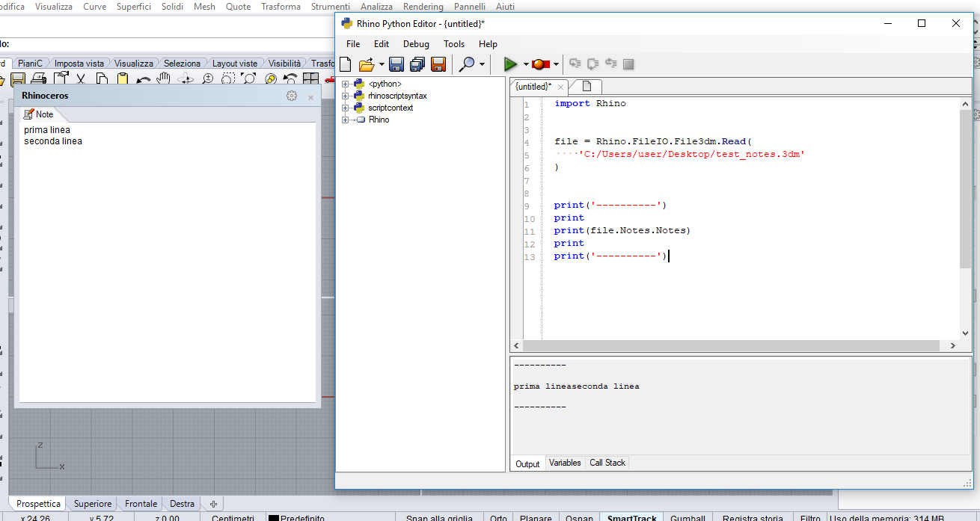Click the orange Save As disk icon

tap(438, 64)
